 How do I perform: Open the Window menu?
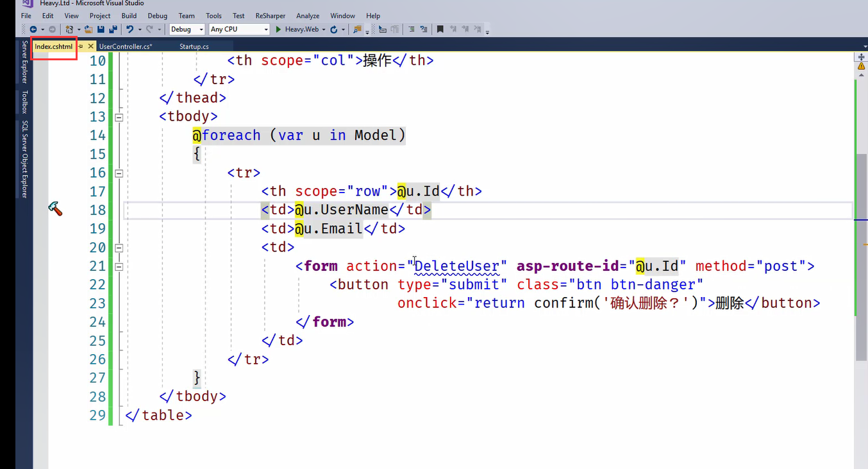pos(342,15)
